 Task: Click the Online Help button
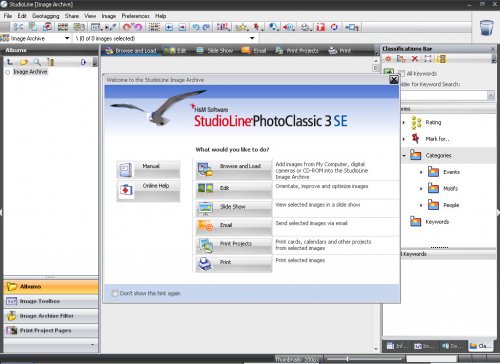click(148, 191)
